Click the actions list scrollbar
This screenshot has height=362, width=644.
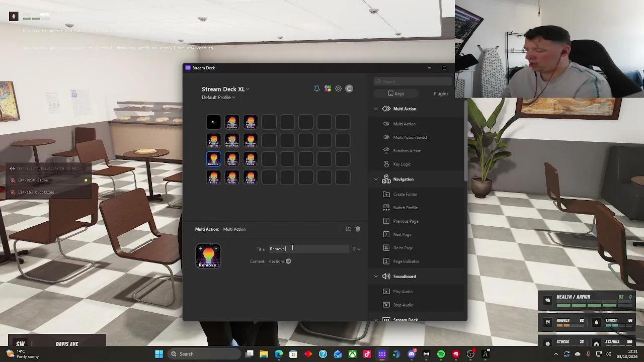465,141
